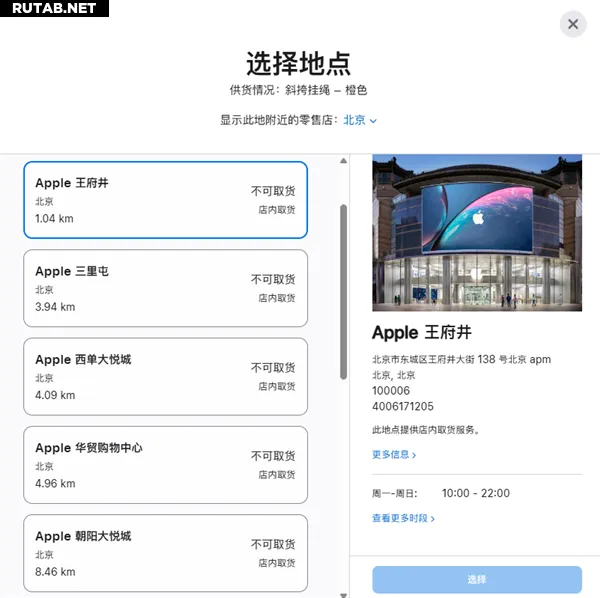The image size is (600, 598).
Task: Click the phone number 4006171205
Action: (x=403, y=406)
